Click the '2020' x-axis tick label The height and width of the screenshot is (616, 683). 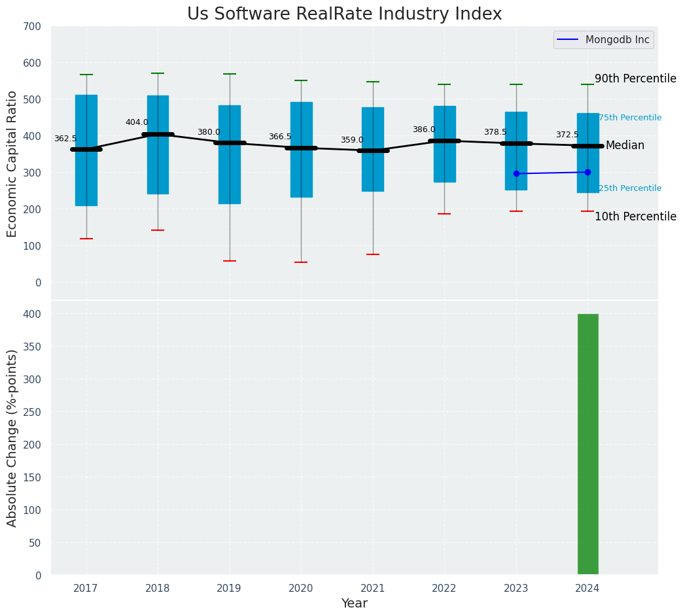301,589
